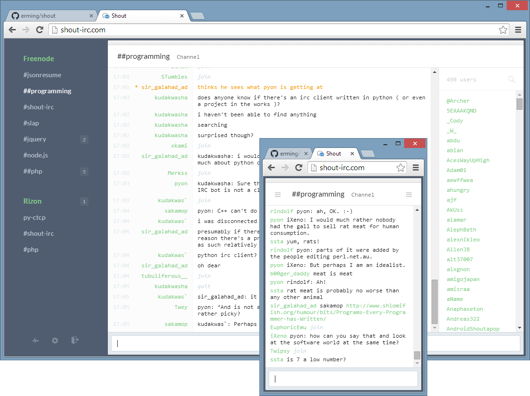
Task: Reload the page in the large browser window
Action: (x=40, y=30)
